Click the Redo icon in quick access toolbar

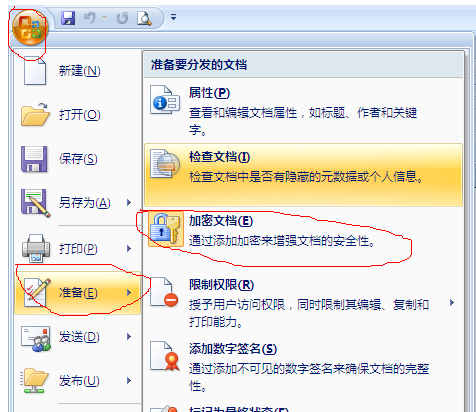(122, 18)
